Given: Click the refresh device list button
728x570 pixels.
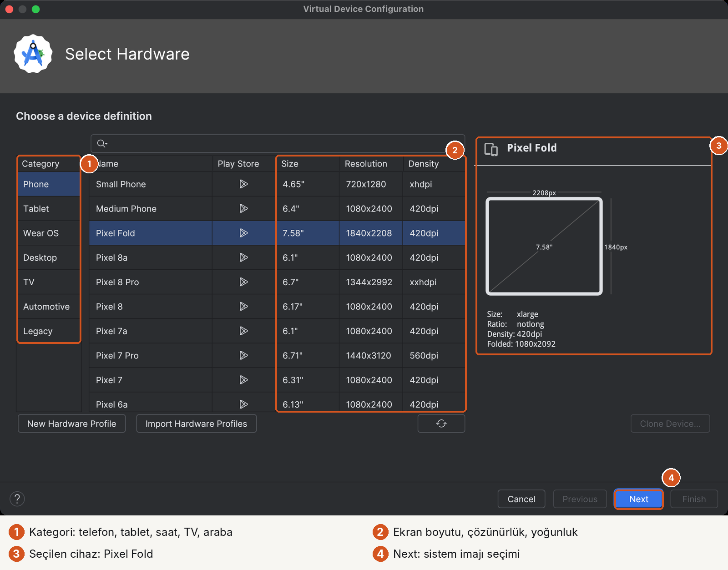Looking at the screenshot, I should coord(441,424).
